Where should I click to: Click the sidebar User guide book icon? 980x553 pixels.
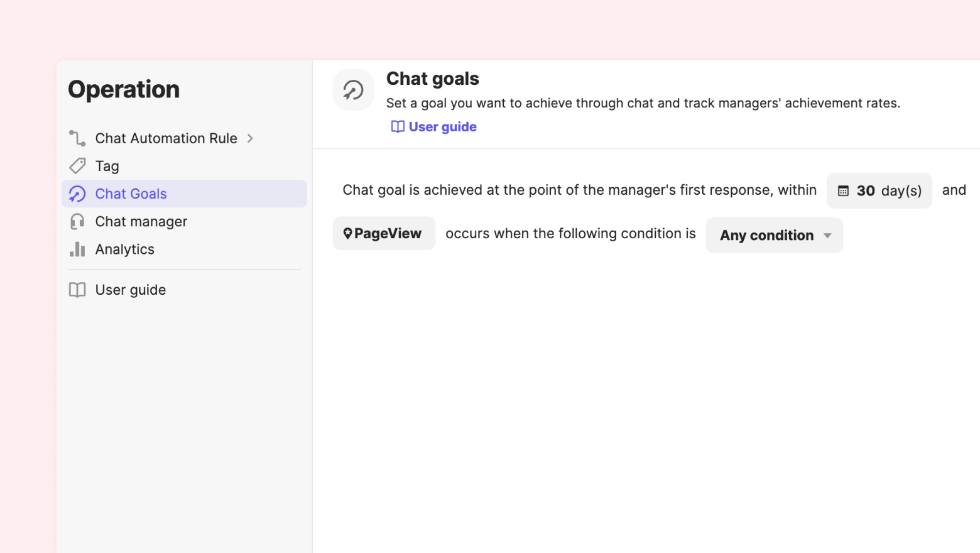tap(77, 290)
